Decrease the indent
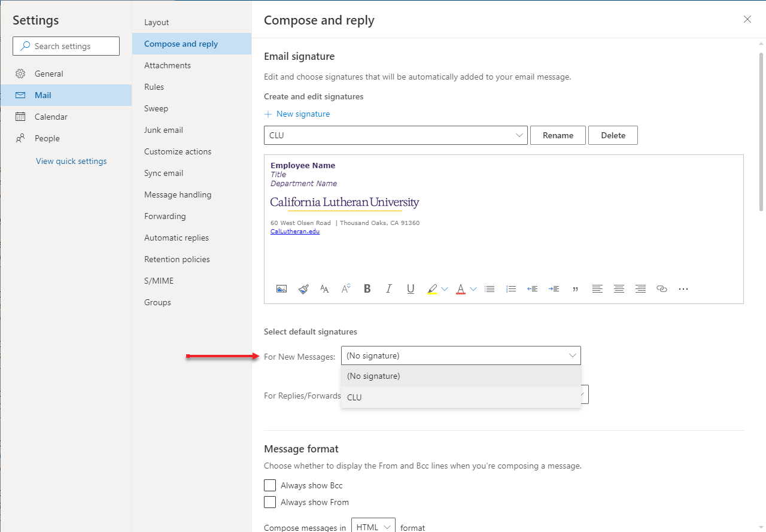Viewport: 766px width, 532px height. tap(532, 289)
